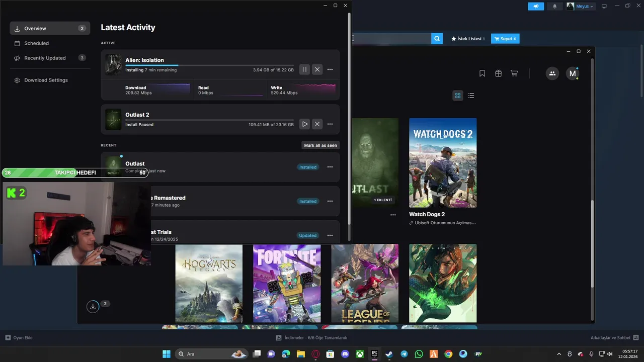Screen dimensions: 644x362
Task: Open Recently Updated section
Action: [x=50, y=58]
